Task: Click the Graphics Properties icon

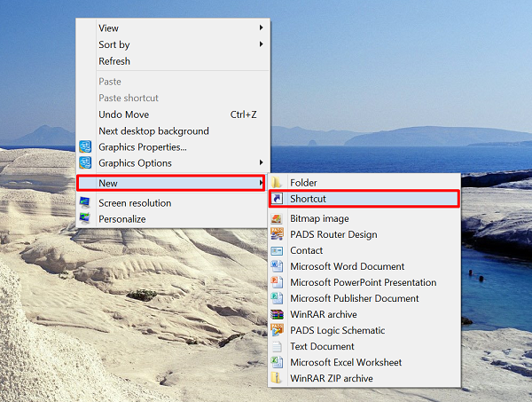Action: tap(85, 146)
